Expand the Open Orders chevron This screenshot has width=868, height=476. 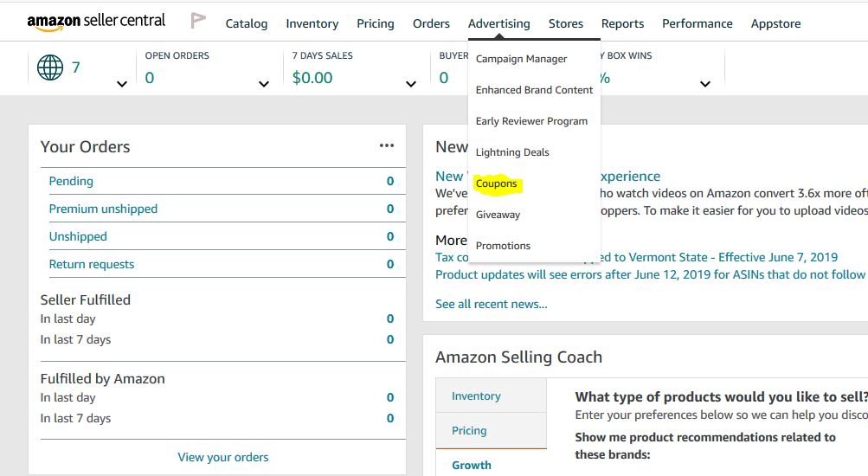[x=263, y=84]
